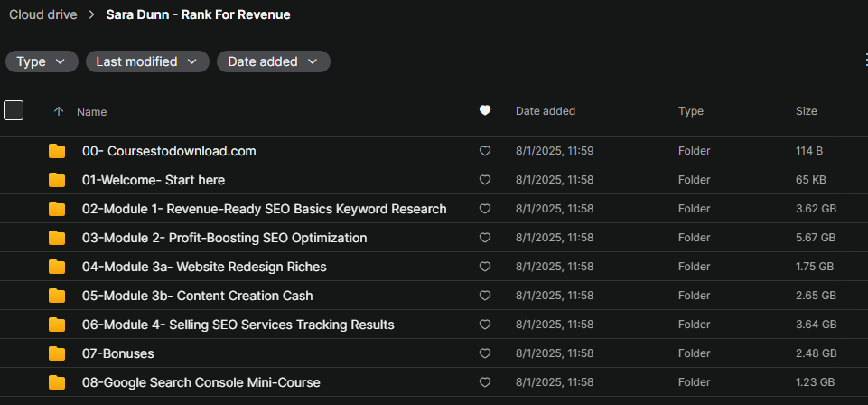
Task: Open folder 01-Welcome- Start here
Action: [154, 180]
